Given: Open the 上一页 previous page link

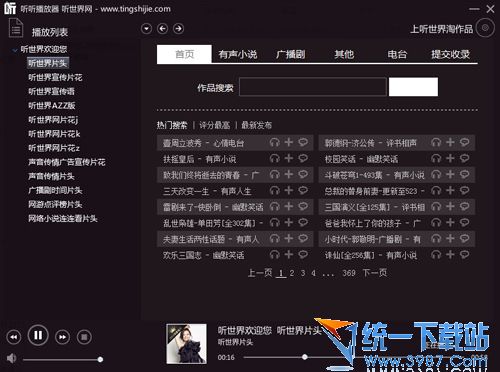Looking at the screenshot, I should 260,273.
